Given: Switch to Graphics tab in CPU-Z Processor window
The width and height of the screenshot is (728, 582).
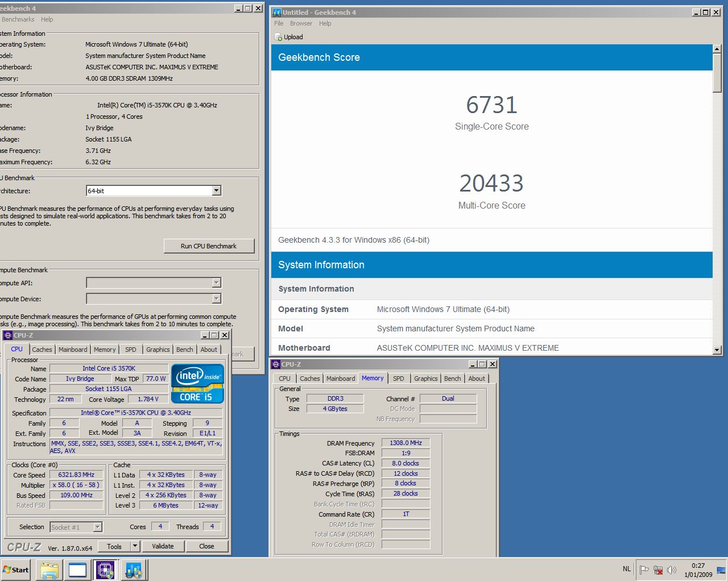Looking at the screenshot, I should click(x=158, y=350).
